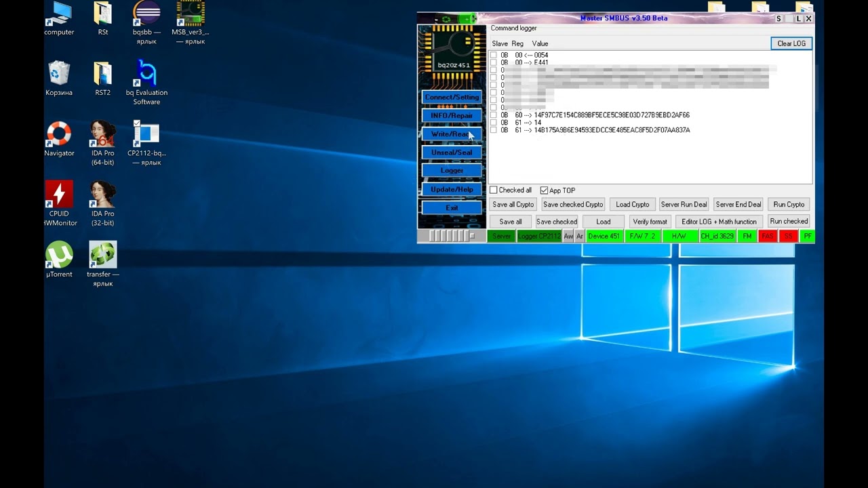Click the Device 451 status field
The width and height of the screenshot is (868, 488).
coord(604,236)
